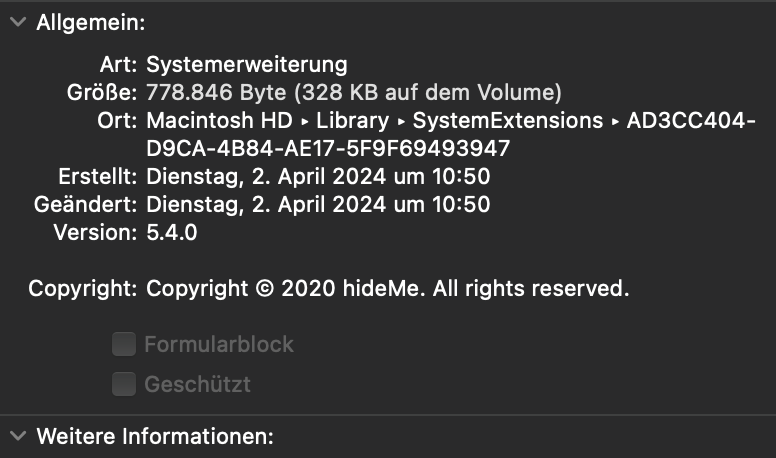Click the Version value 5.4.0

click(x=172, y=233)
